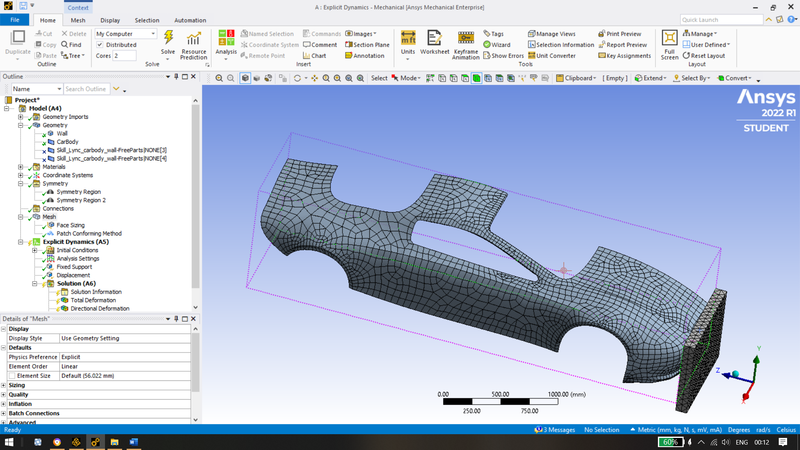The height and width of the screenshot is (450, 800).
Task: Expand the Inflation section
Action: click(x=4, y=404)
